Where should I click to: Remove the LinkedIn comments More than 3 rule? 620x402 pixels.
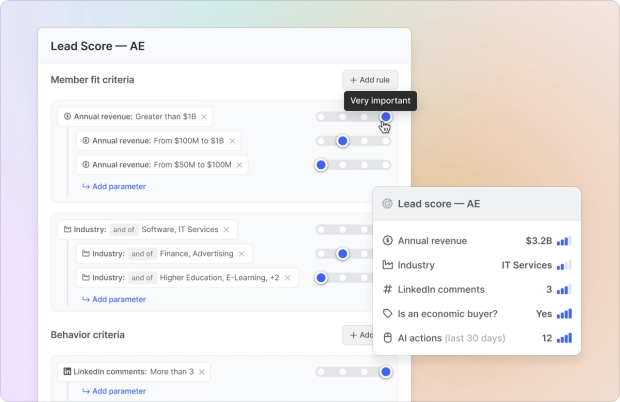[x=202, y=372]
